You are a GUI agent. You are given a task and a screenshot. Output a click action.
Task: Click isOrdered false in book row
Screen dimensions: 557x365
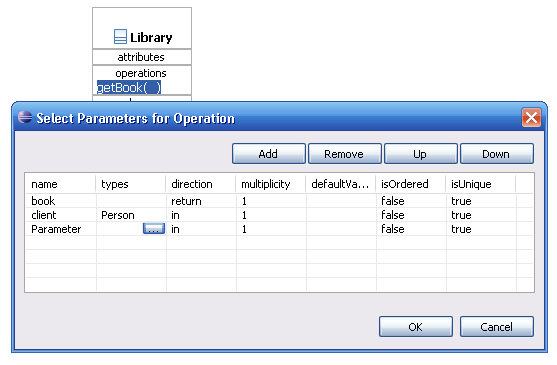(x=393, y=201)
